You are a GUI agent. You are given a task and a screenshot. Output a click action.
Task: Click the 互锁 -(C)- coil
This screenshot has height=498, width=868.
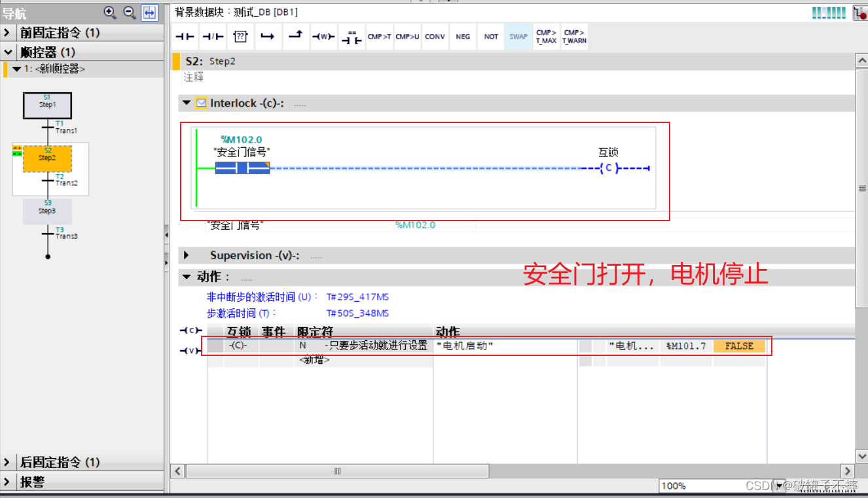[x=608, y=168]
